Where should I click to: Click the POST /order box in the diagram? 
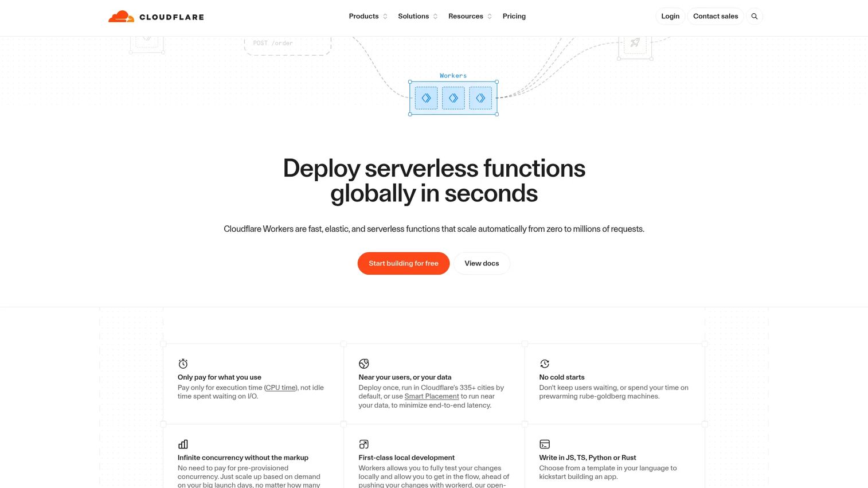click(288, 46)
